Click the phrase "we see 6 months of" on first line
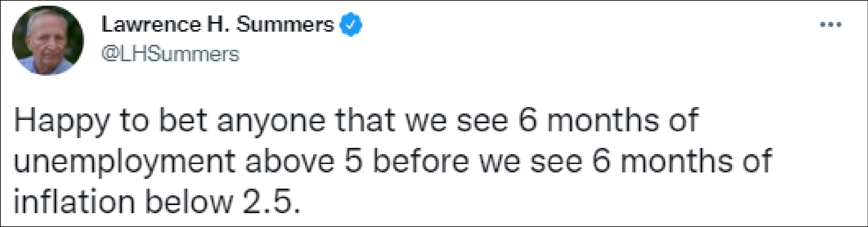Viewport: 868px width, 227px height. point(552,121)
